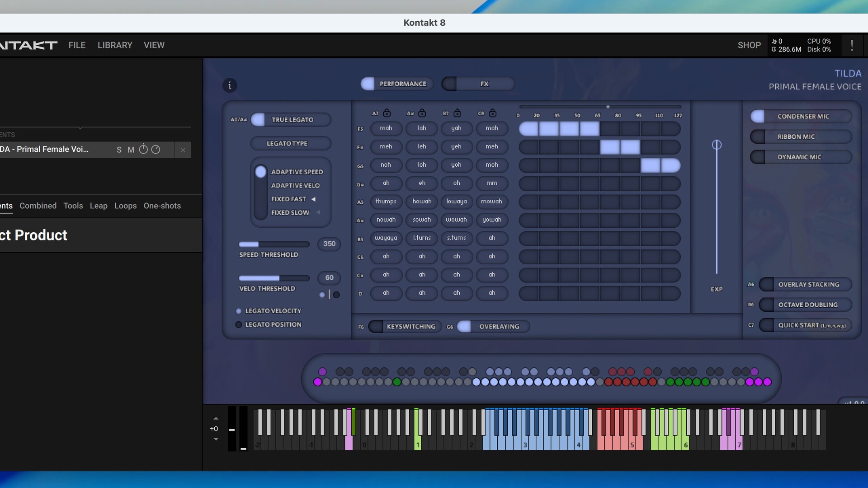
Task: Remove the instrument with the X icon
Action: [183, 150]
